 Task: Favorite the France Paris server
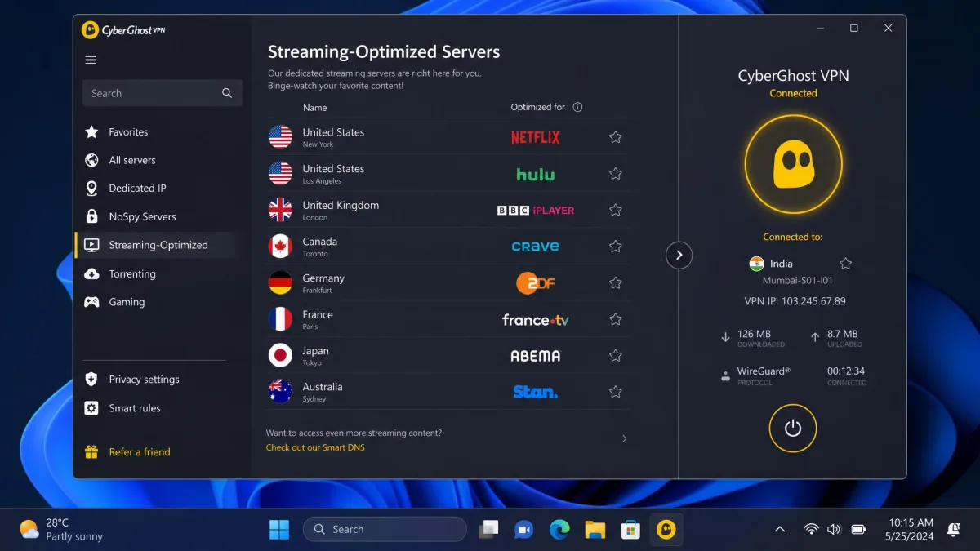[616, 320]
